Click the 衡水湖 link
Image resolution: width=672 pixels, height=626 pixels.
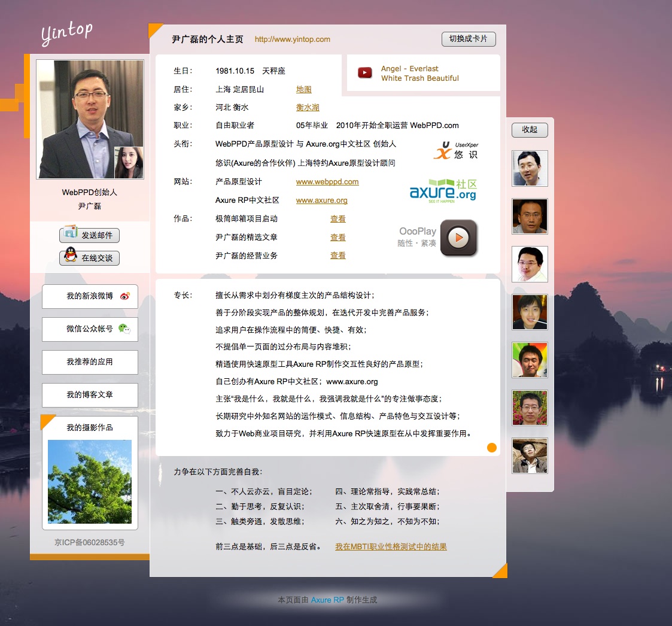click(x=308, y=107)
